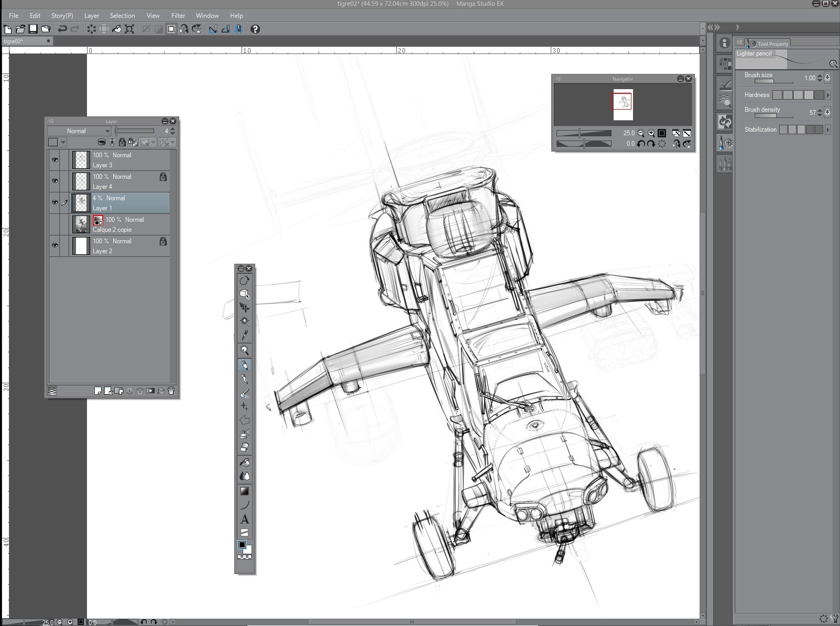
Task: Open the Sub tool detail wrench icon
Action: [833, 64]
